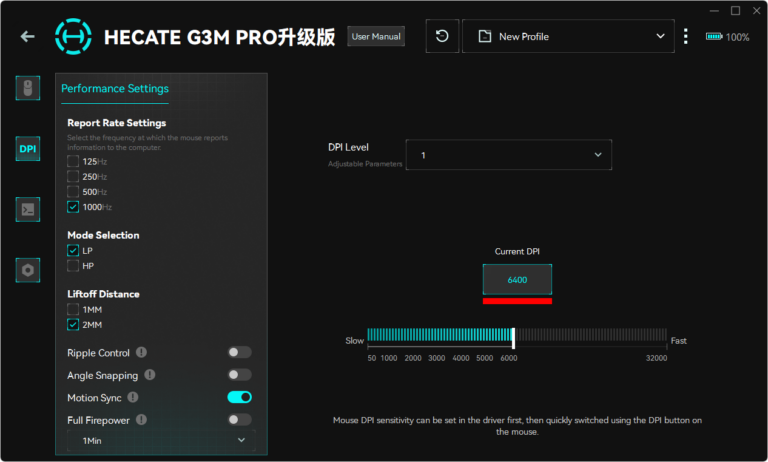Select the 500Hz report rate checkbox
This screenshot has height=462, width=768.
pos(73,191)
